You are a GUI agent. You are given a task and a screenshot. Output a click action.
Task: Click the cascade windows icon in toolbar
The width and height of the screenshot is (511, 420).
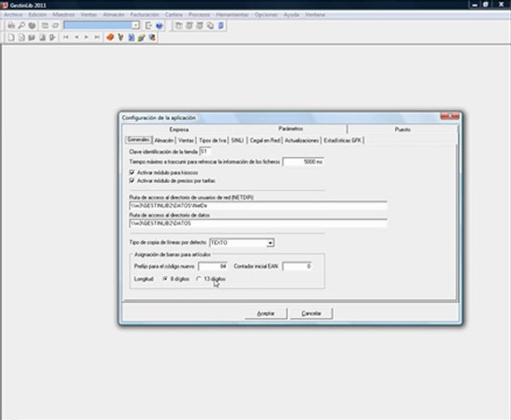point(210,26)
